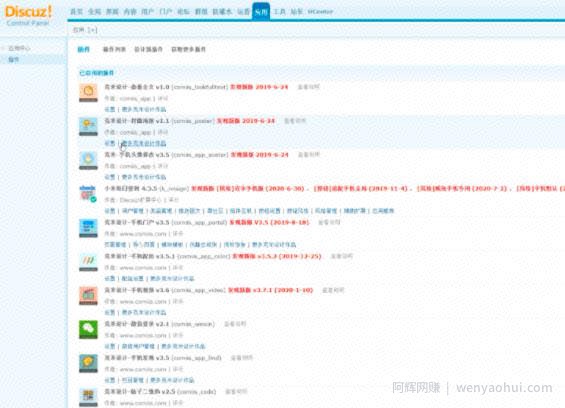
Task: Open the orange v1.0 plugin icon at the top of the list
Action: tap(88, 92)
